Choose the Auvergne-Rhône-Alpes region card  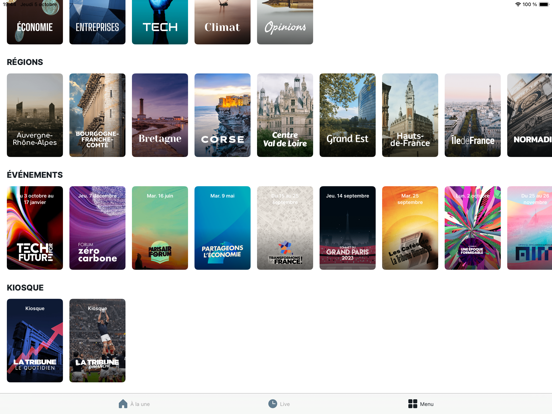[x=35, y=115]
